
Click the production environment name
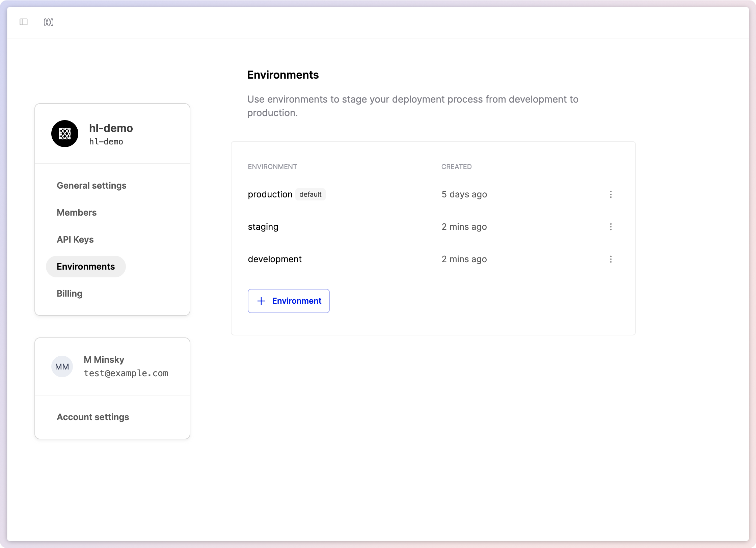[x=270, y=194]
